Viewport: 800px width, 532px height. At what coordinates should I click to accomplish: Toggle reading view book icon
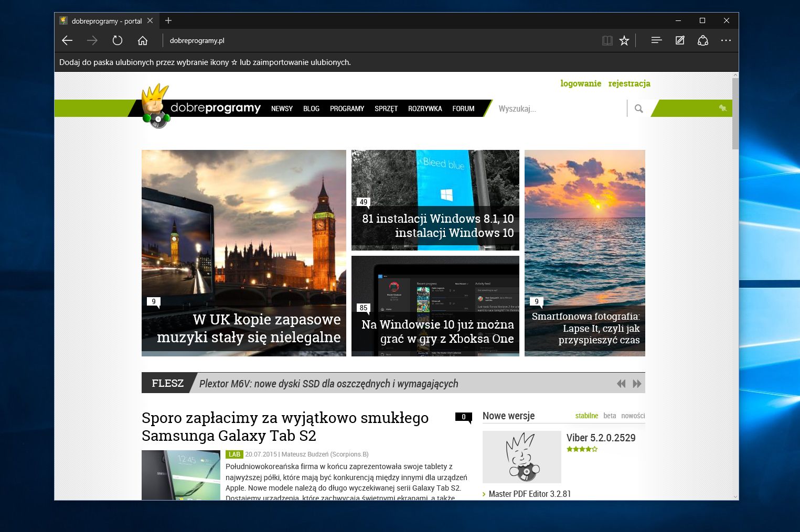[x=607, y=40]
